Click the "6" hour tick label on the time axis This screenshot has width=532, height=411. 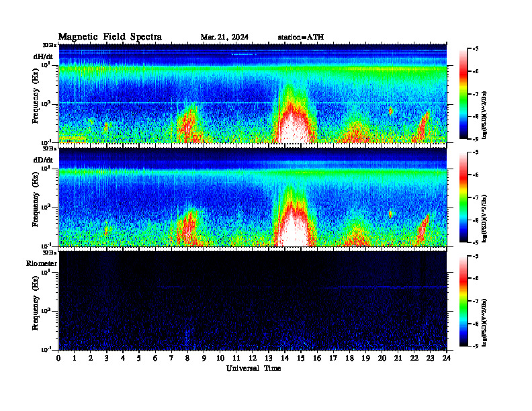(x=155, y=359)
